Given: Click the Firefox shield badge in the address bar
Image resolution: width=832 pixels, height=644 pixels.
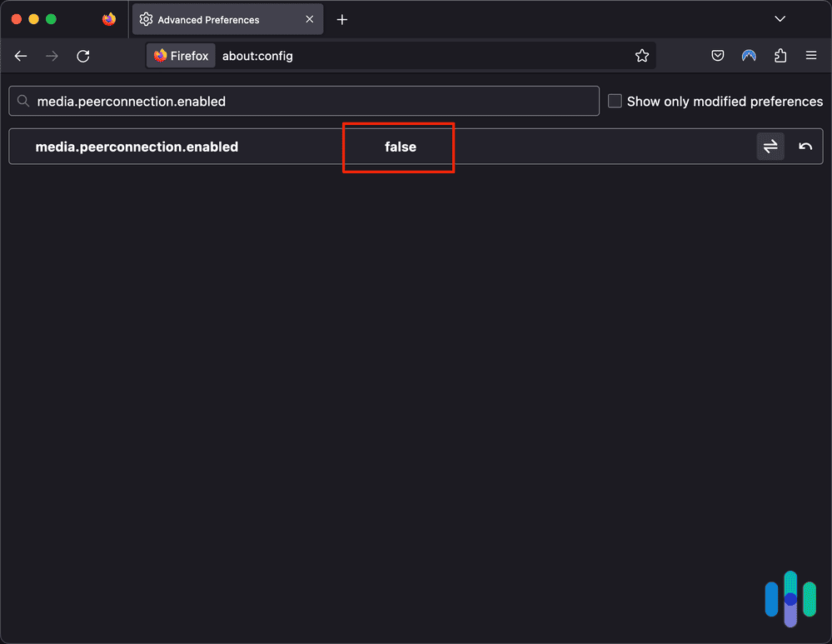Looking at the screenshot, I should (160, 55).
